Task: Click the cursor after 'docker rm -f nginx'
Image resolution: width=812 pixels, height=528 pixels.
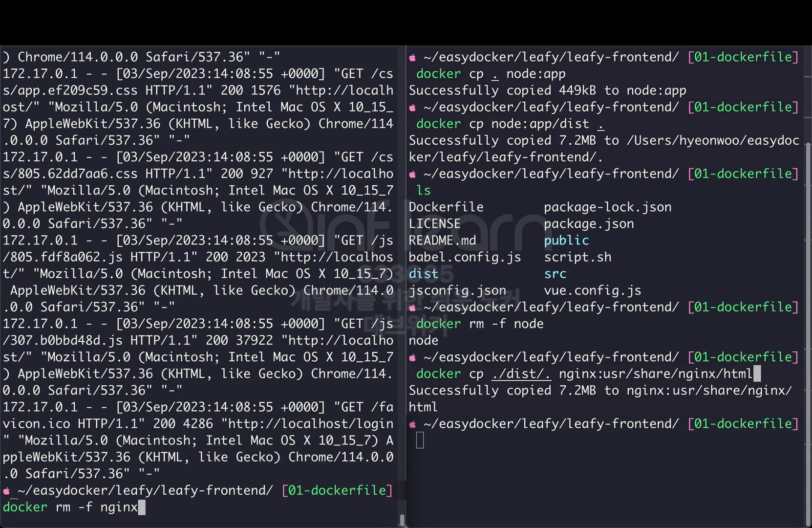Action: point(142,507)
